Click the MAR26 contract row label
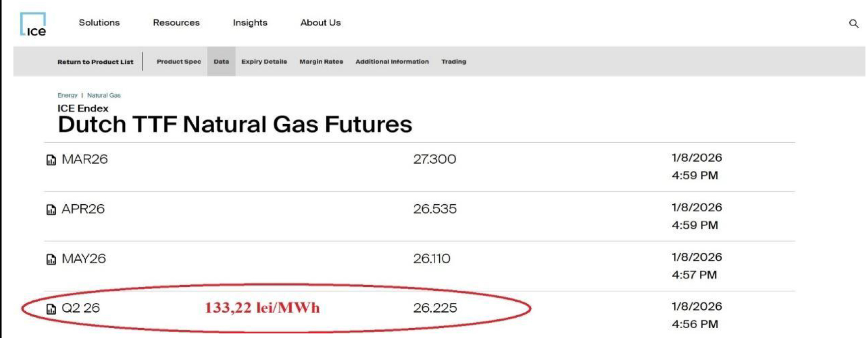 click(x=85, y=159)
